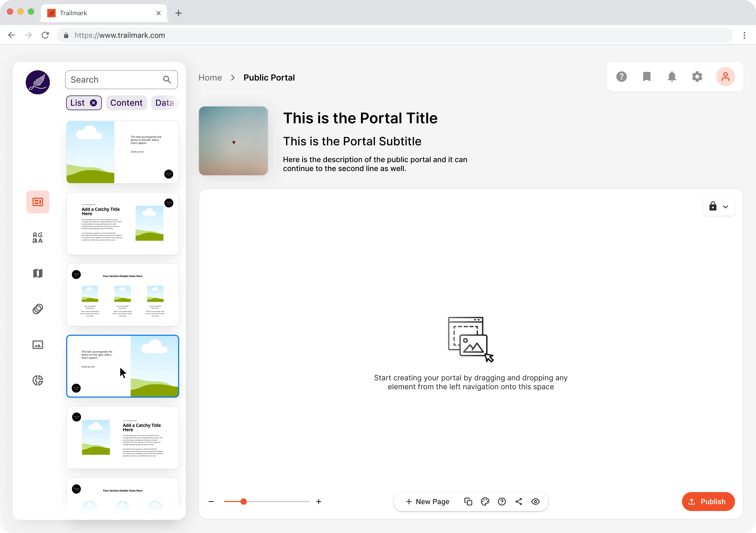Click the Portal Title heading text
The height and width of the screenshot is (533, 756).
coord(360,118)
